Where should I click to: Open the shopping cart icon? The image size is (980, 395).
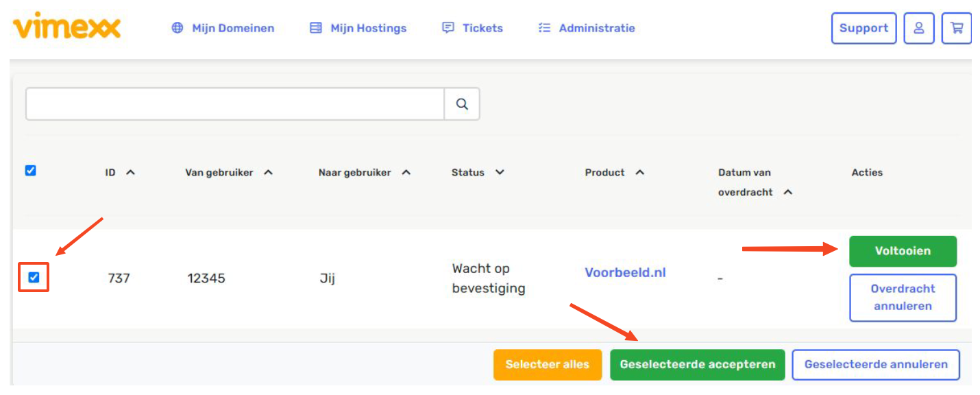point(956,28)
